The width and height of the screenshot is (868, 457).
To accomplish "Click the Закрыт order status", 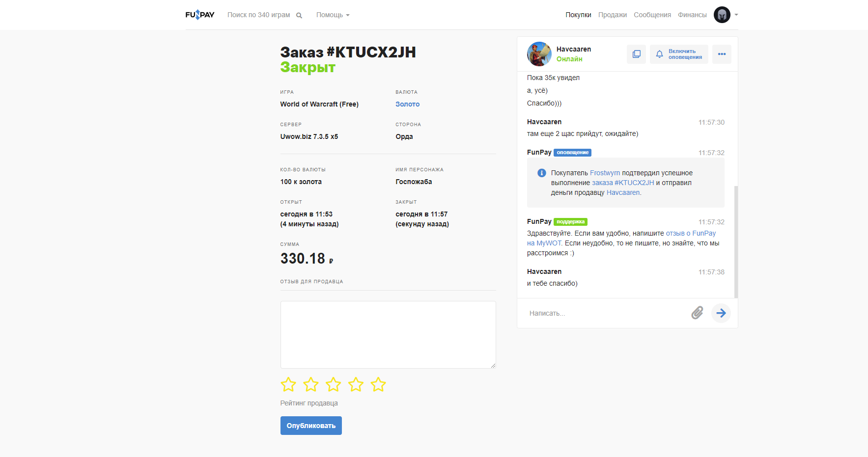I will tap(308, 67).
